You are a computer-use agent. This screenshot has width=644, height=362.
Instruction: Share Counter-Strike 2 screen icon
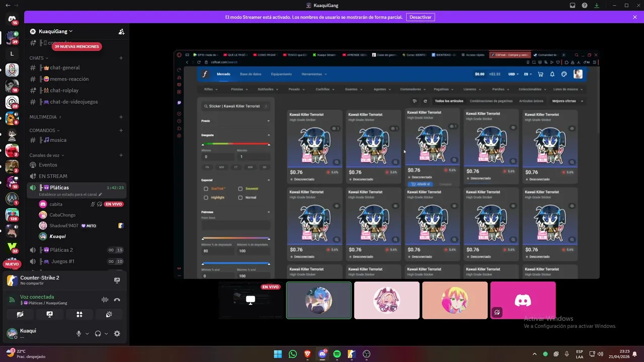[x=117, y=280]
